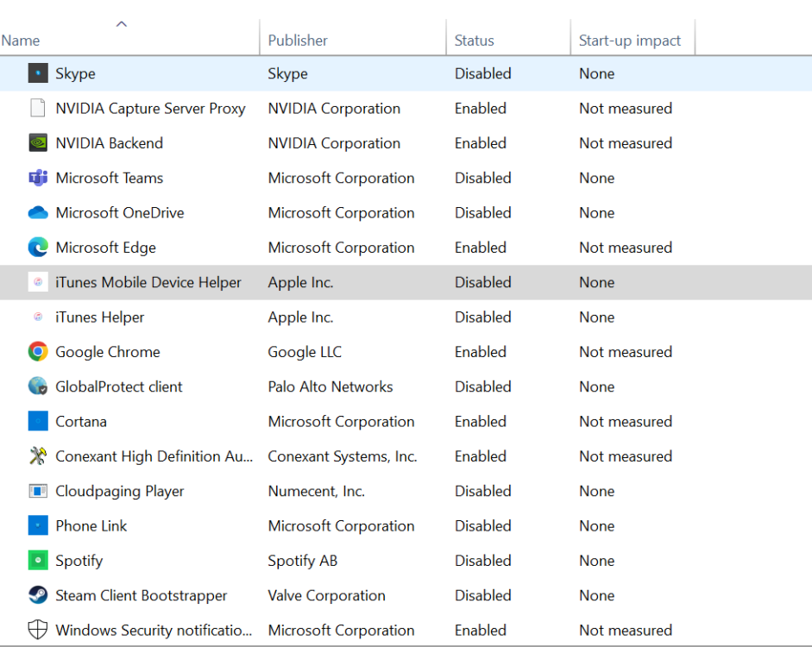Image resolution: width=812 pixels, height=647 pixels.
Task: Select the Cortana entry
Action: coord(81,421)
